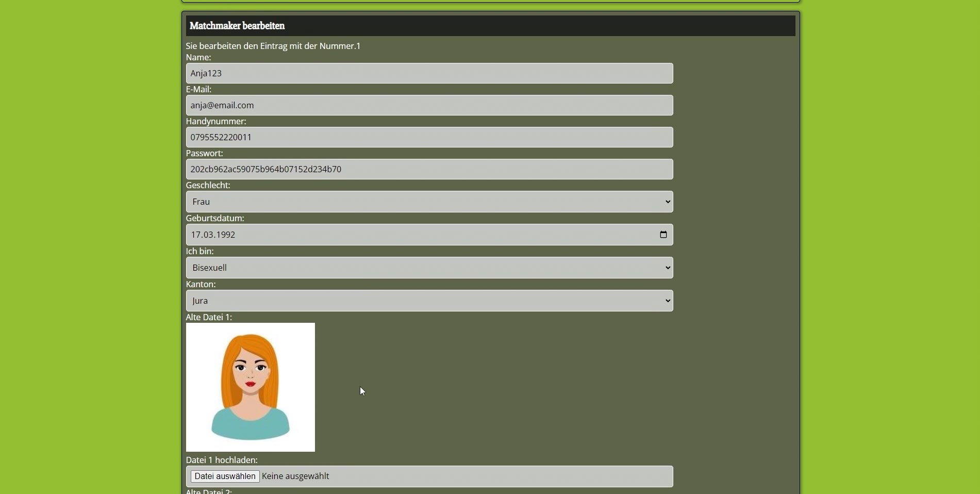This screenshot has width=980, height=494.
Task: Open the calendar picker in Geburtsdatum field
Action: tap(663, 235)
